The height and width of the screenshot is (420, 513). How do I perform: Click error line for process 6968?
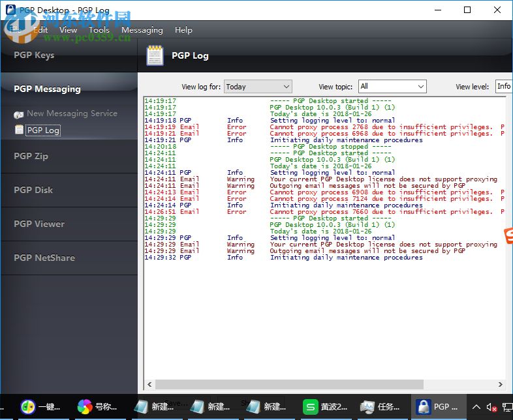pos(324,133)
